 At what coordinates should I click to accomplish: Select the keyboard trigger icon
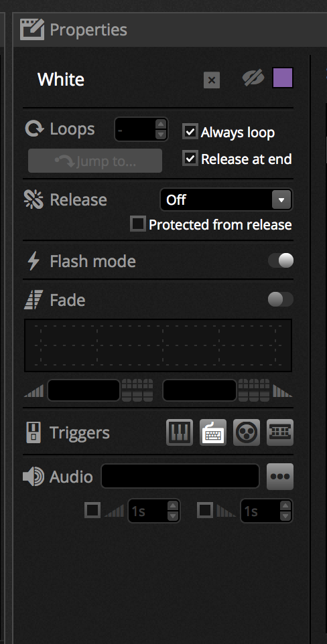pyautogui.click(x=213, y=432)
